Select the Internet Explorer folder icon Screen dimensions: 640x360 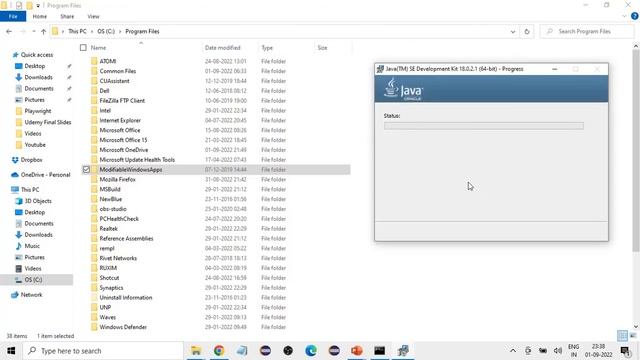tap(94, 120)
